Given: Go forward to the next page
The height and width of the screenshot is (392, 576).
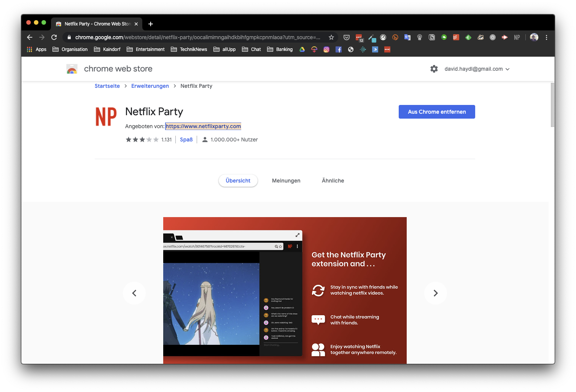Looking at the screenshot, I should (x=42, y=37).
